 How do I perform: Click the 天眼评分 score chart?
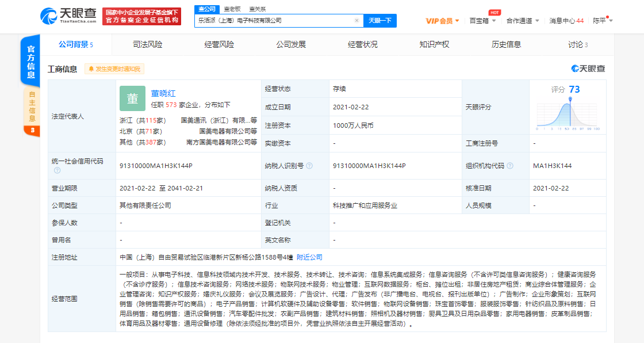click(568, 113)
